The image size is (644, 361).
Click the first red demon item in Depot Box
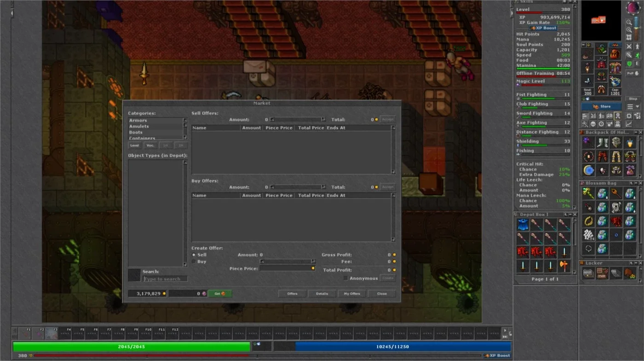[523, 252]
